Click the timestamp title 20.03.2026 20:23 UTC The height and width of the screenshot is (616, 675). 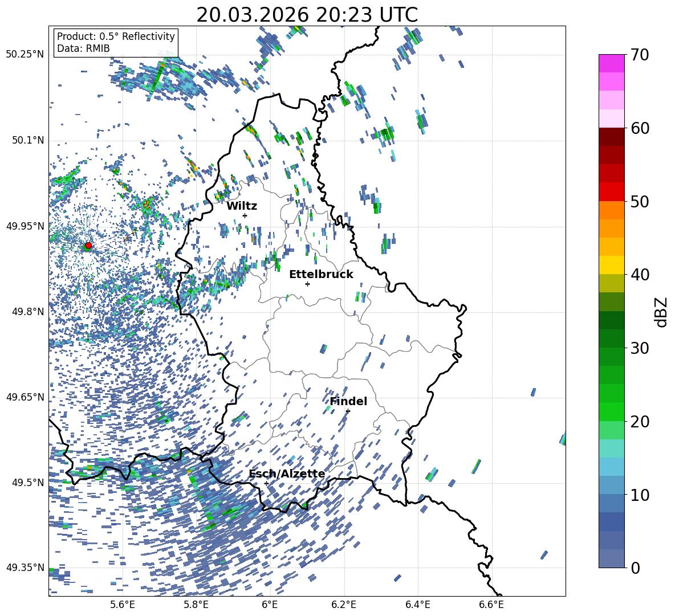307,15
